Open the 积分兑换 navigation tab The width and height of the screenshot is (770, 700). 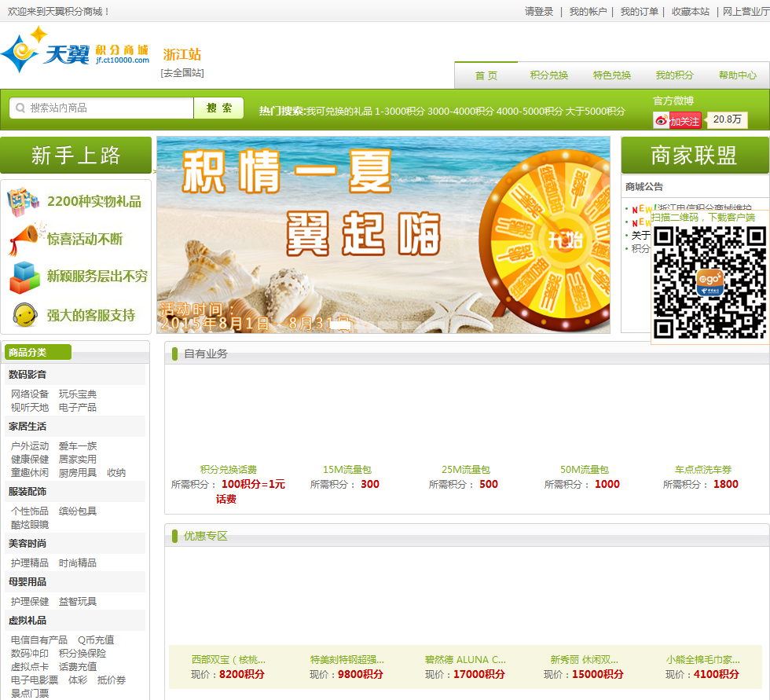(x=549, y=75)
